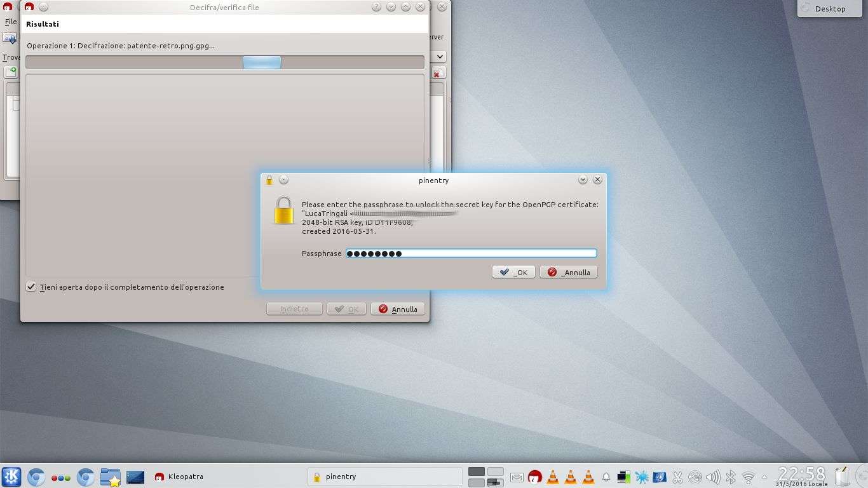Image resolution: width=868 pixels, height=488 pixels.
Task: Click the help button in Decifra/verifica title bar
Action: (x=376, y=7)
